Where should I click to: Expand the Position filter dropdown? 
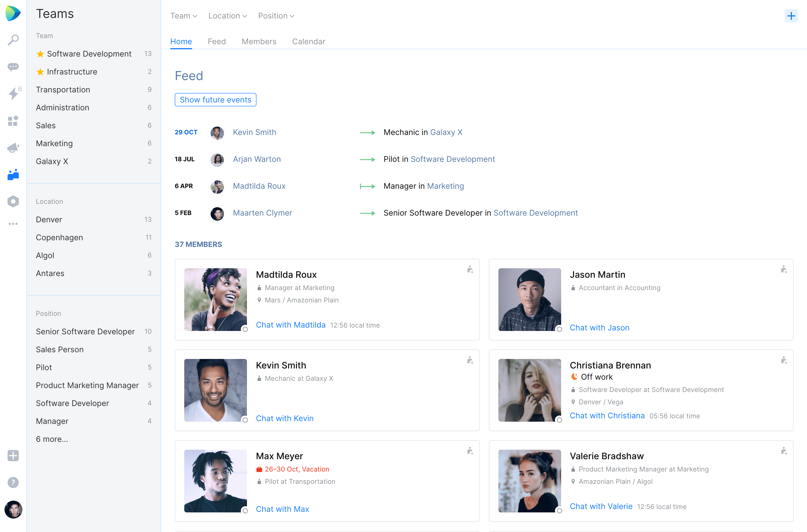pyautogui.click(x=276, y=16)
